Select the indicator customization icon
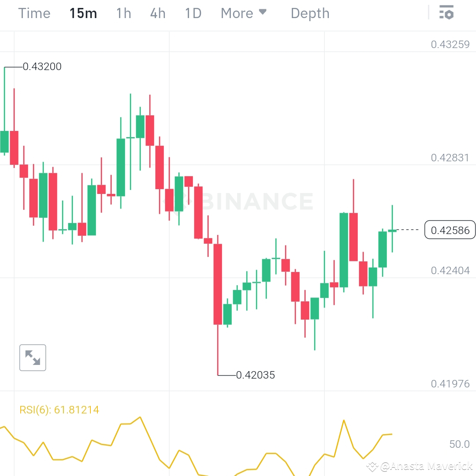The image size is (476, 476). (x=447, y=13)
